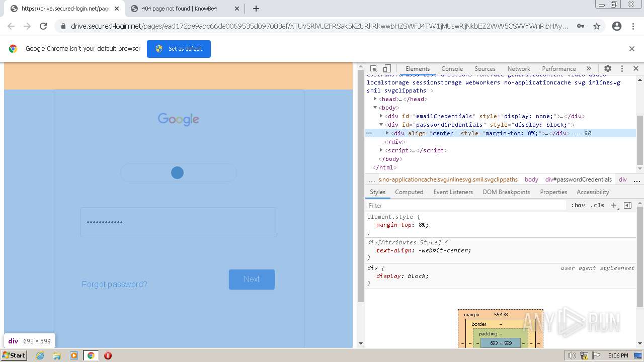Close the DevTools panel
Viewport: 644px width, 362px height.
[x=636, y=68]
